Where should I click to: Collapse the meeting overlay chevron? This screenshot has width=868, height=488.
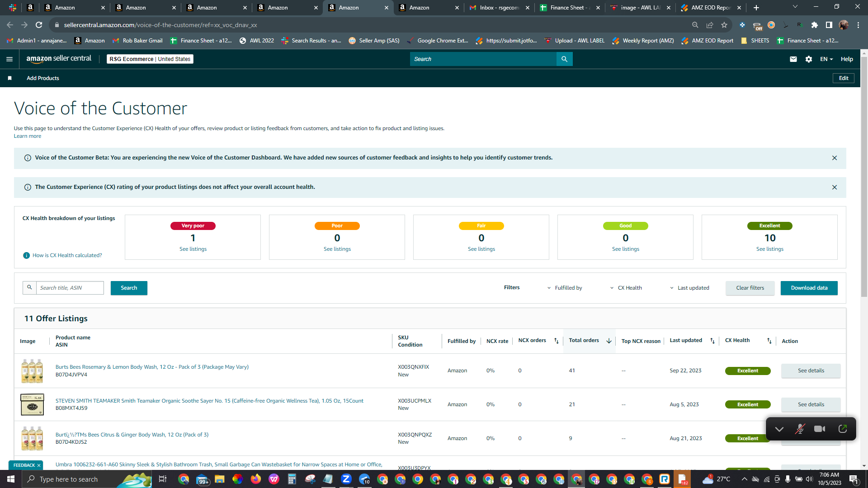[x=779, y=429]
